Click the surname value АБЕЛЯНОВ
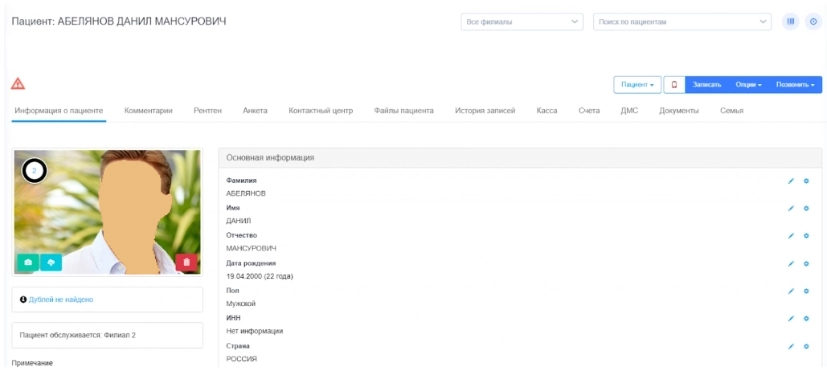Screen dimensions: 827x378 click(x=246, y=193)
